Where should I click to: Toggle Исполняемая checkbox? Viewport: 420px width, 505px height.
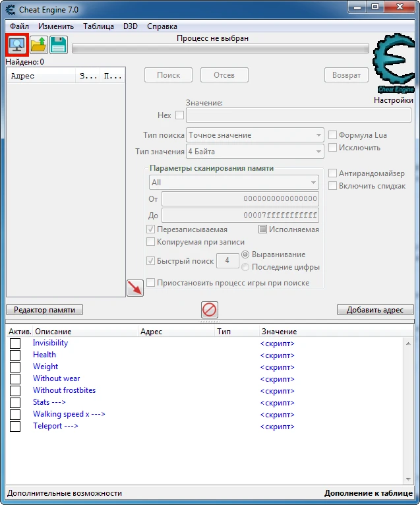tap(262, 229)
